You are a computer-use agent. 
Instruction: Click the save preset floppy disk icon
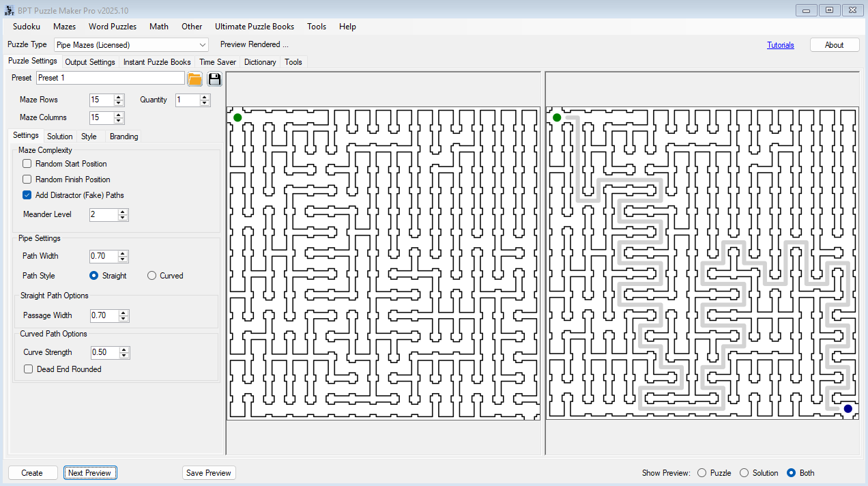(x=215, y=78)
